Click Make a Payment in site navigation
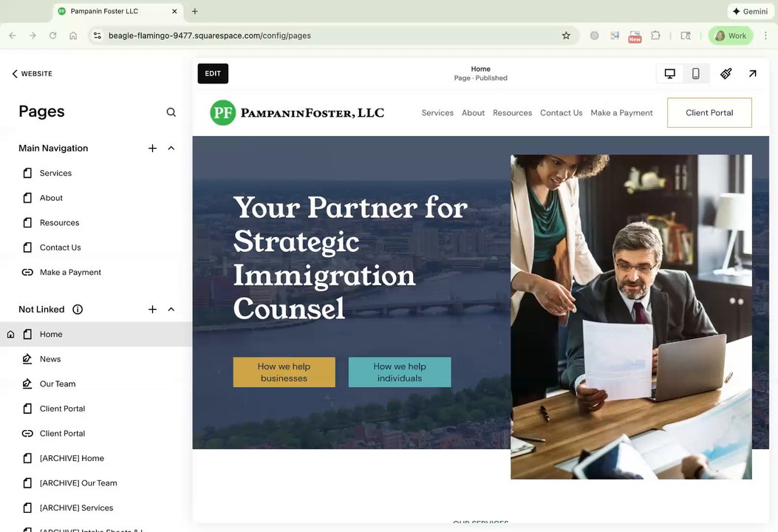The width and height of the screenshot is (778, 532). pos(621,113)
